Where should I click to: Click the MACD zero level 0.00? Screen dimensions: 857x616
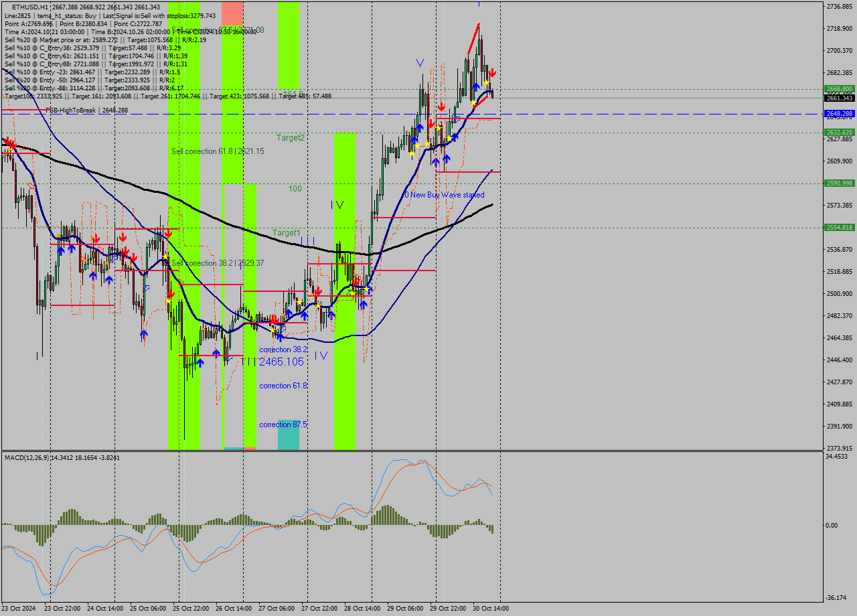pos(833,526)
